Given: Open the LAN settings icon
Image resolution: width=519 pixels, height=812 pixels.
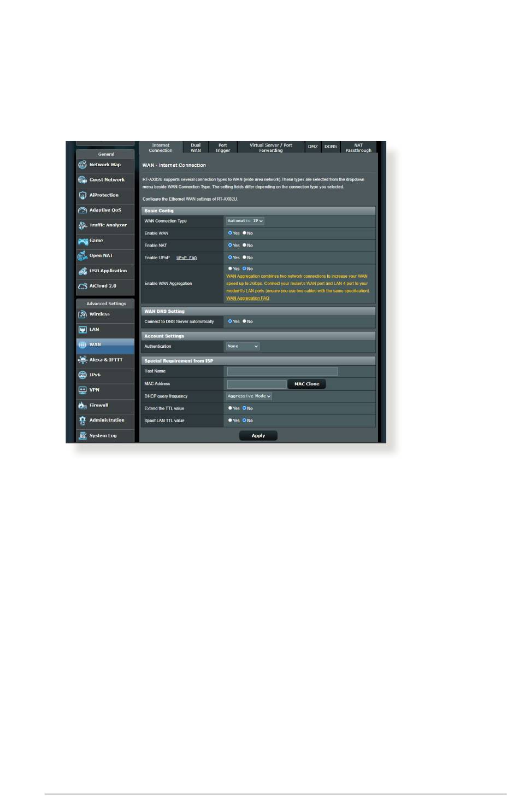Looking at the screenshot, I should click(82, 330).
